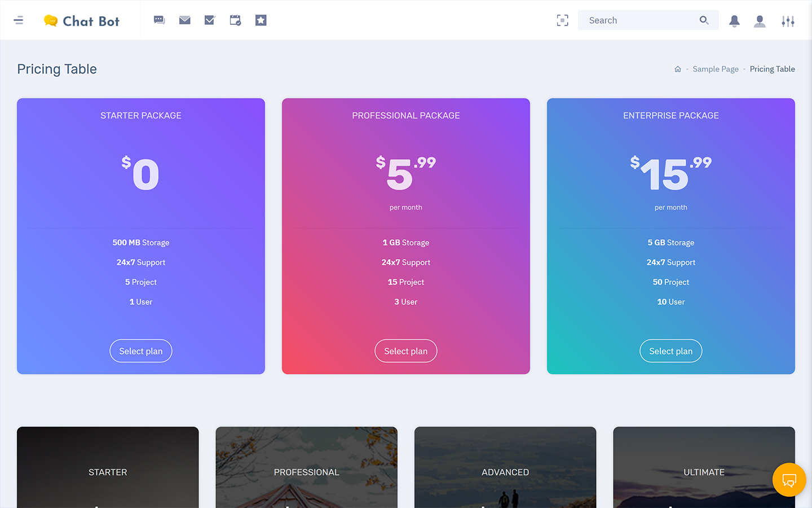Open the calendar icon in toolbar

pyautogui.click(x=235, y=20)
